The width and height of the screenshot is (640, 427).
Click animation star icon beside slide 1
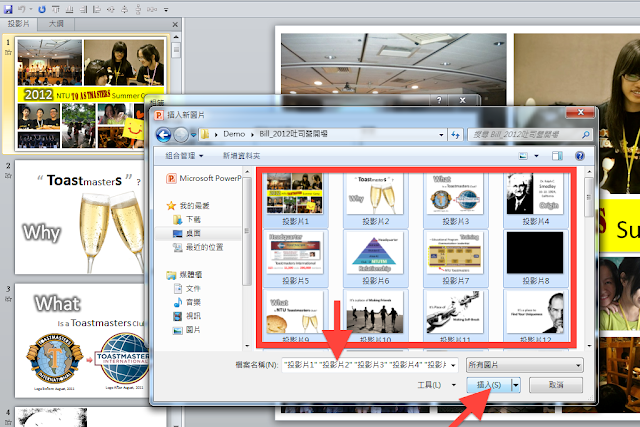(x=8, y=52)
